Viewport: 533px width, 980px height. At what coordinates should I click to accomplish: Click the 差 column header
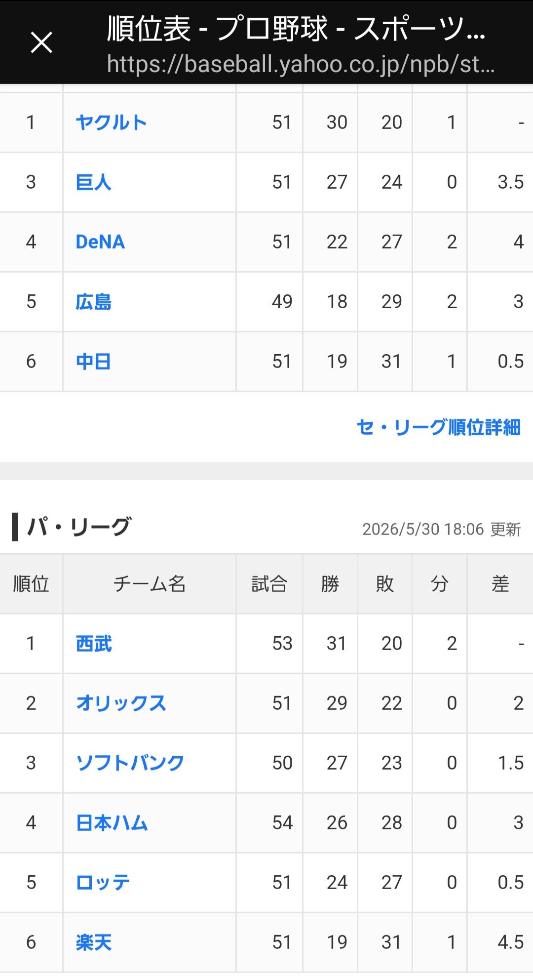[x=500, y=584]
